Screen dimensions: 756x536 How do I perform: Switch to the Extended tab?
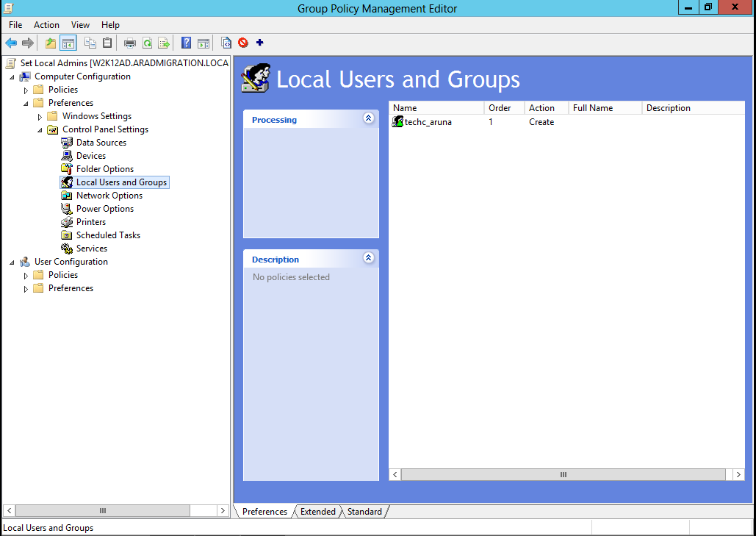(317, 511)
